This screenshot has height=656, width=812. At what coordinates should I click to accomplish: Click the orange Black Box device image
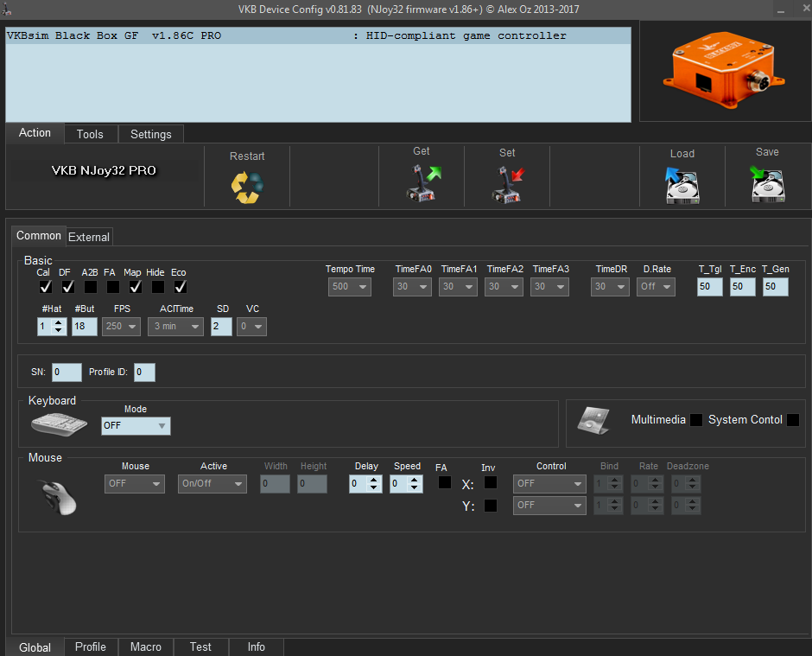[x=724, y=71]
